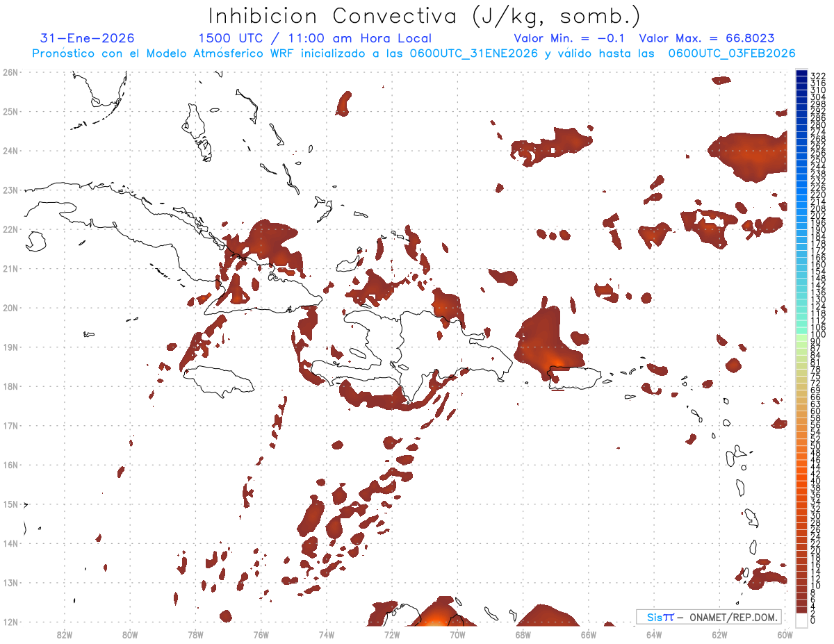This screenshot has width=834, height=644.
Task: Click the initialization stamp '0600UTC_31ENE2026'
Action: pyautogui.click(x=474, y=53)
